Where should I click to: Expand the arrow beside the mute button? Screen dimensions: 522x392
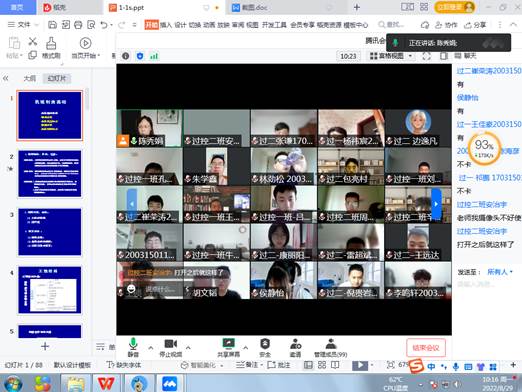tap(151, 348)
